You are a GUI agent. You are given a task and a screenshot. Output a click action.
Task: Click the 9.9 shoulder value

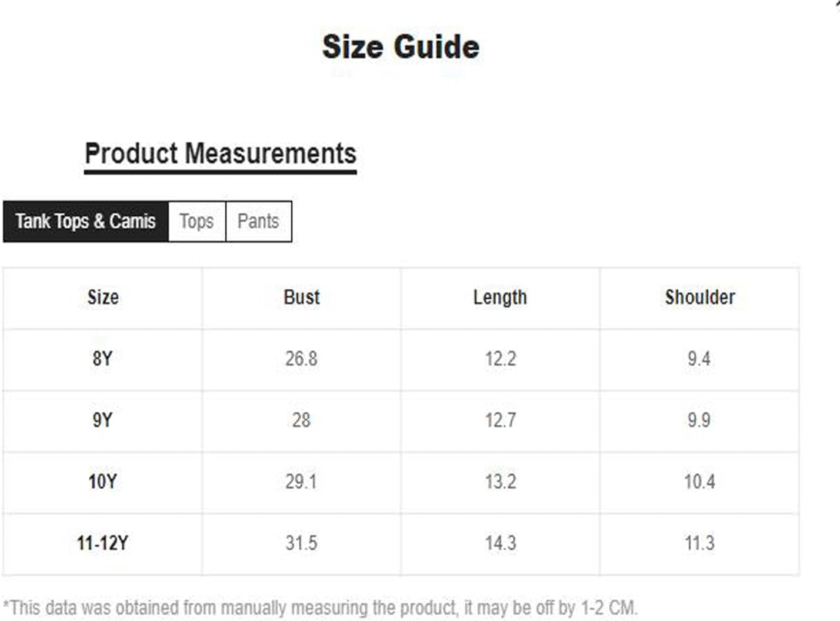[699, 420]
